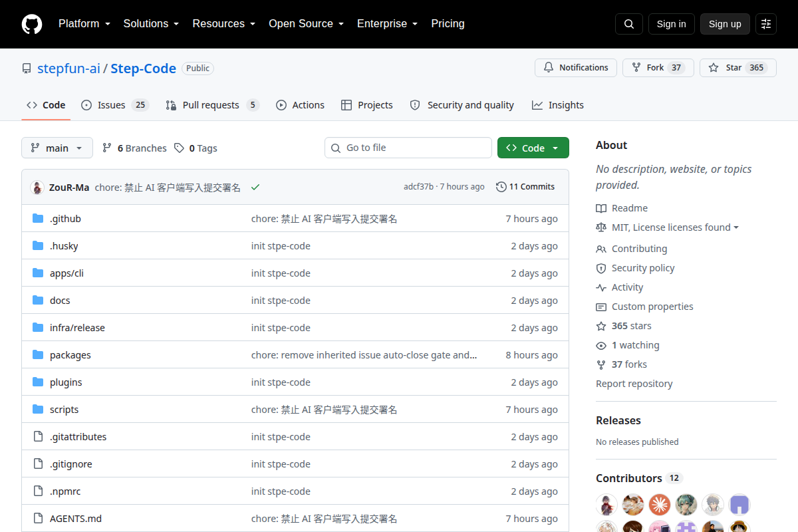Expand the Platform menu
This screenshot has height=532, width=798.
point(84,24)
